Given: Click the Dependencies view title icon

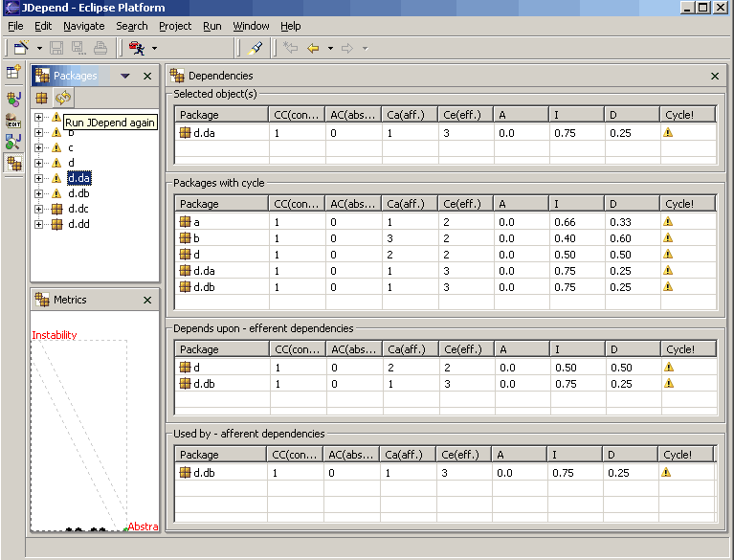Looking at the screenshot, I should pyautogui.click(x=176, y=76).
